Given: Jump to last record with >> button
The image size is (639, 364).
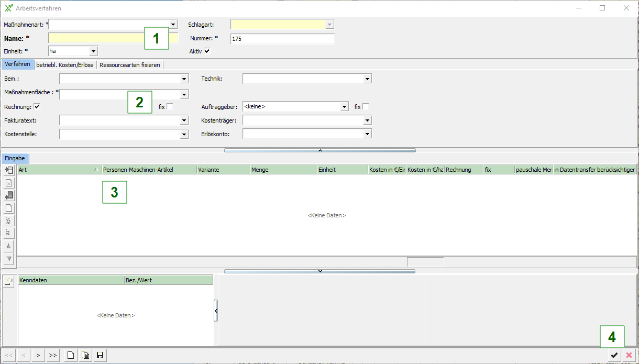Looking at the screenshot, I should (x=52, y=356).
